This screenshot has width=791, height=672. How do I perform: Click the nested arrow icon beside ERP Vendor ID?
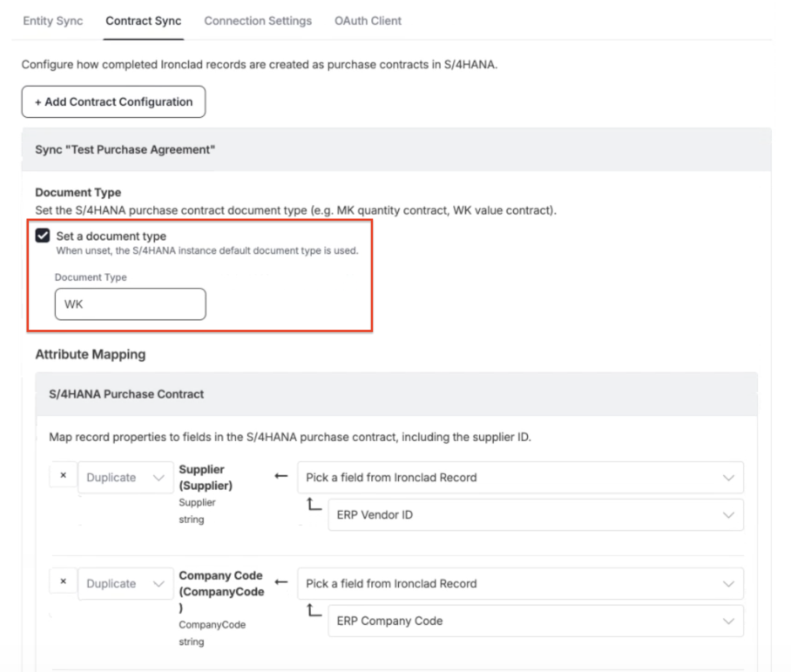pyautogui.click(x=314, y=504)
